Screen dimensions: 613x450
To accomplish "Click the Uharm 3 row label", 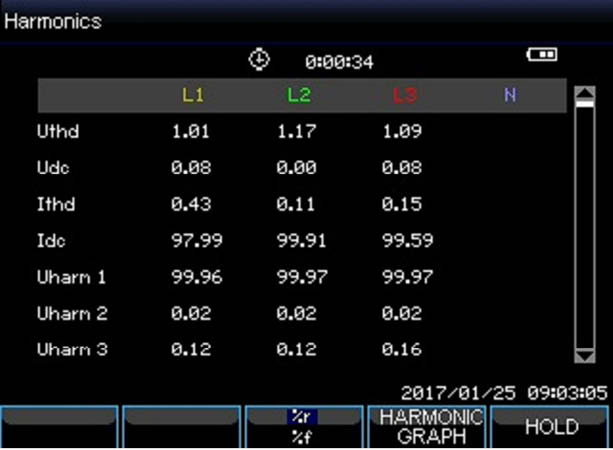I will 70,350.
